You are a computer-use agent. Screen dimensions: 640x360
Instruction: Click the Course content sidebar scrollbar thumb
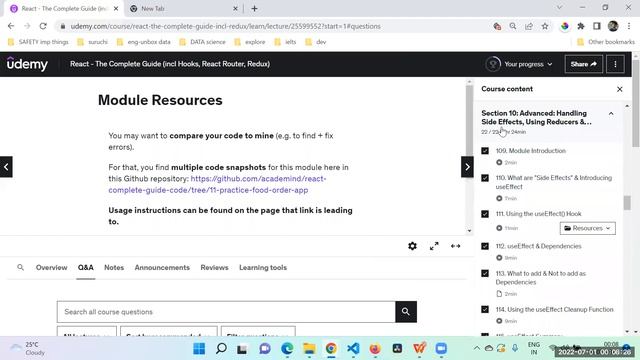[x=627, y=203]
